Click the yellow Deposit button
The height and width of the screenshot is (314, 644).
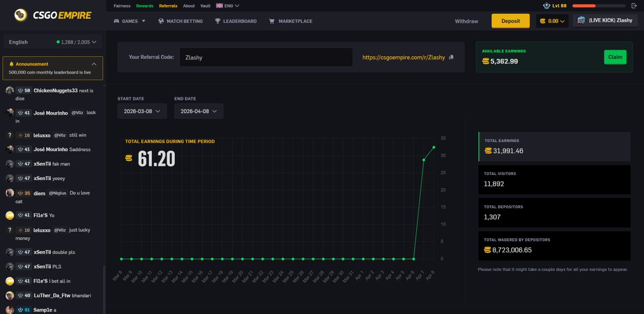coord(510,21)
